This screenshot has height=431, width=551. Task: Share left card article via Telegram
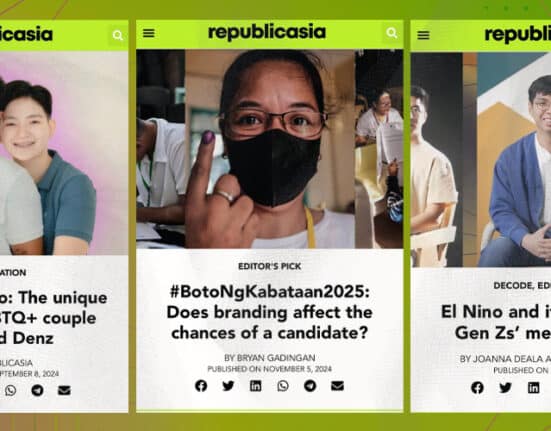point(37,390)
